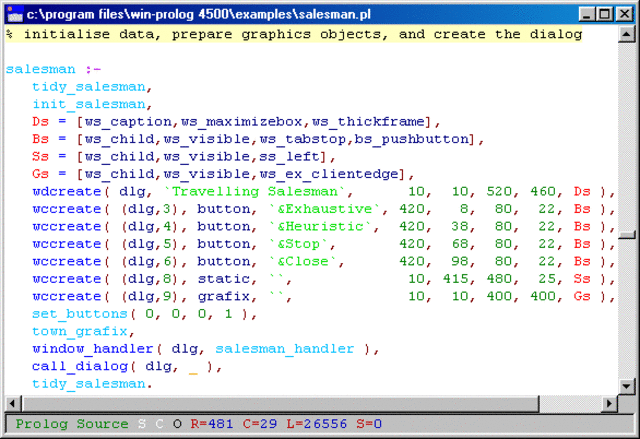Click the 'S=0' indicator in status bar

369,424
